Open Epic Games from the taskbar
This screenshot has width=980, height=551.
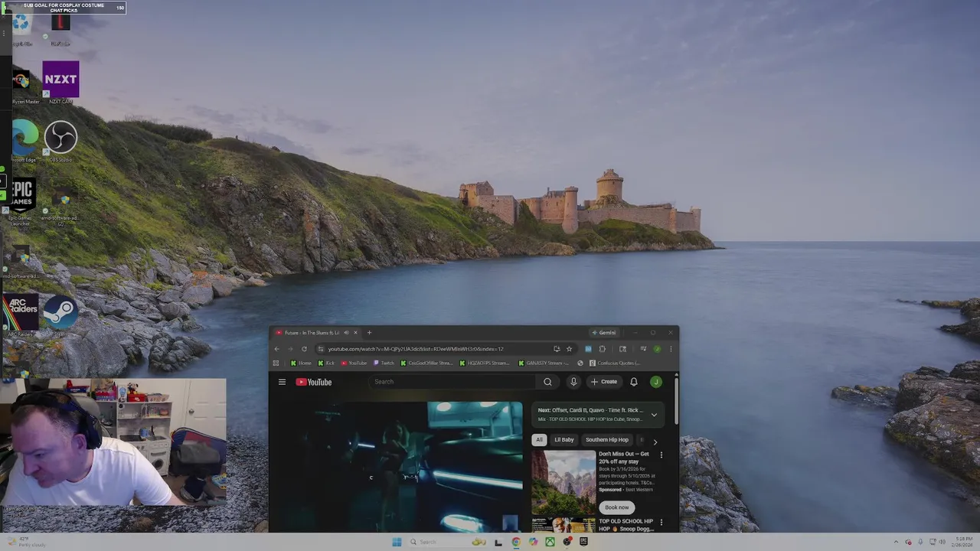click(583, 542)
